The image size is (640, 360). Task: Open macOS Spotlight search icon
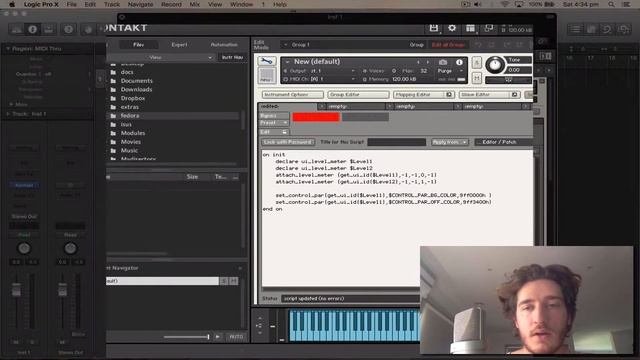point(611,4)
